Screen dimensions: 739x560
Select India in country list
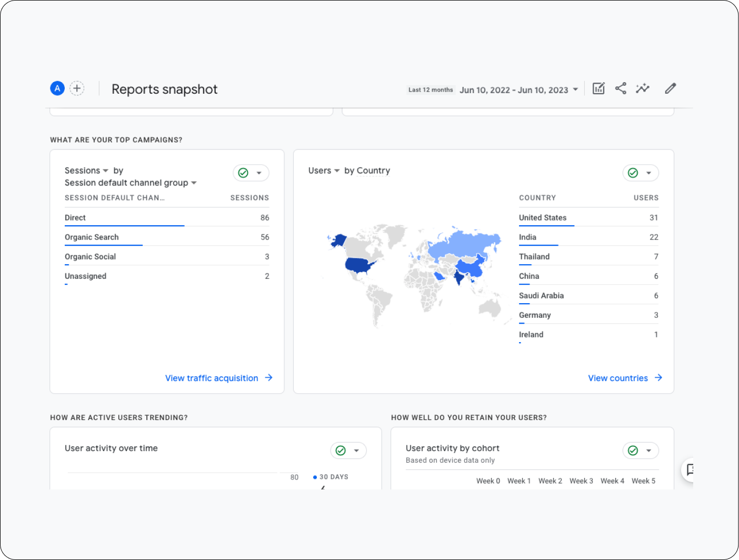pyautogui.click(x=588, y=237)
